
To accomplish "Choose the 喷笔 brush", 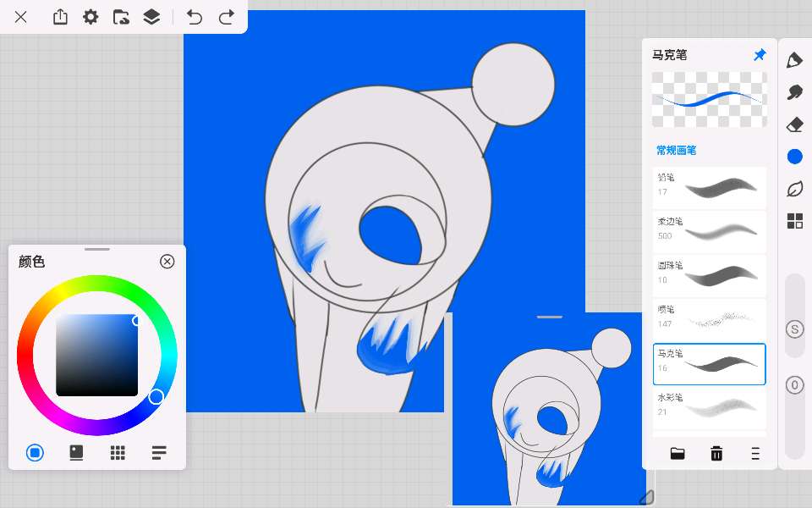I will pos(709,319).
